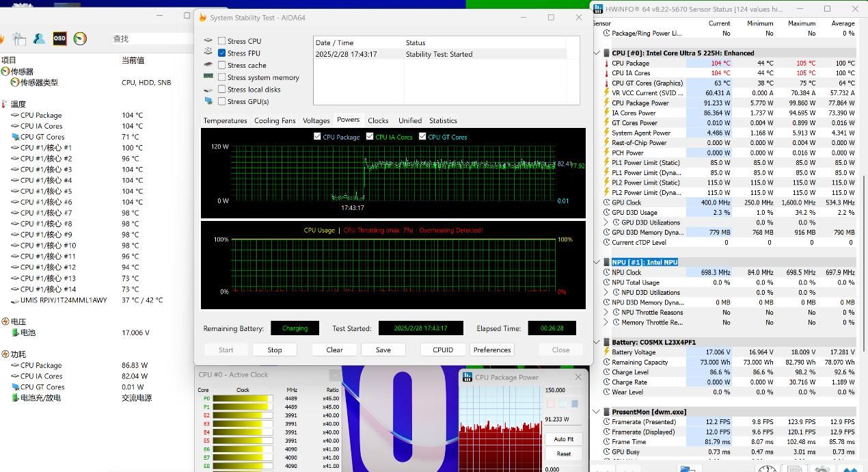The width and height of the screenshot is (868, 472).
Task: Reset the CPU Package Power graph
Action: 564,454
